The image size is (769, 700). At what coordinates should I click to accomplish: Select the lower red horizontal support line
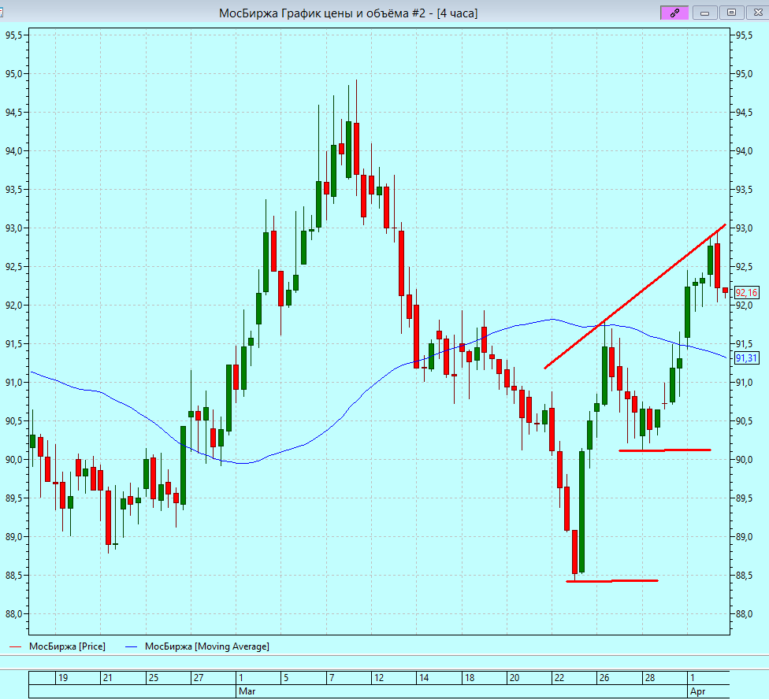pos(612,581)
